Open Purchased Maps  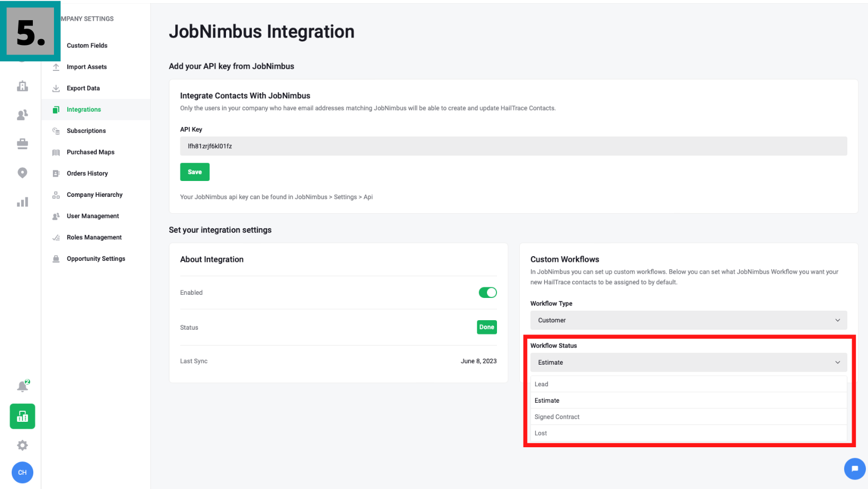click(x=91, y=152)
